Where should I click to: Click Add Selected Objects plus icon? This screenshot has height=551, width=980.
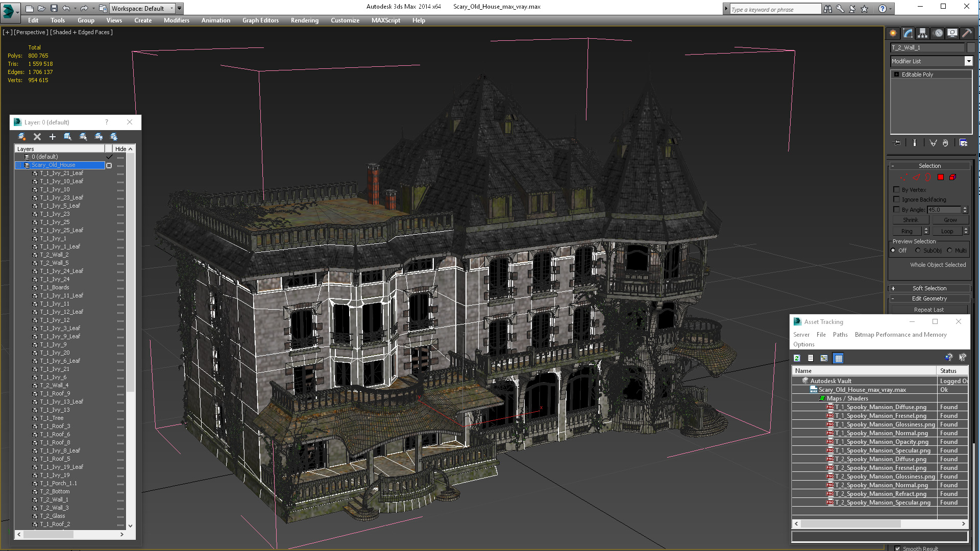52,137
